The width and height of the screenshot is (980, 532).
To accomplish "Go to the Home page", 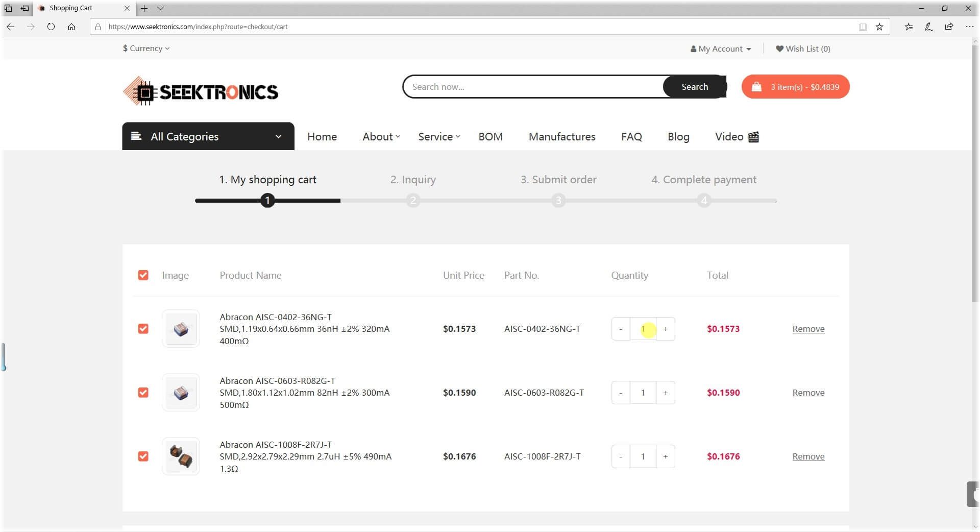I will click(x=322, y=136).
